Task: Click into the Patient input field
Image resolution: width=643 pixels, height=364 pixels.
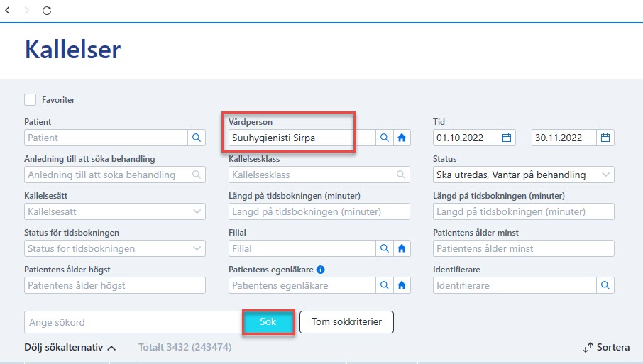Action: [106, 138]
